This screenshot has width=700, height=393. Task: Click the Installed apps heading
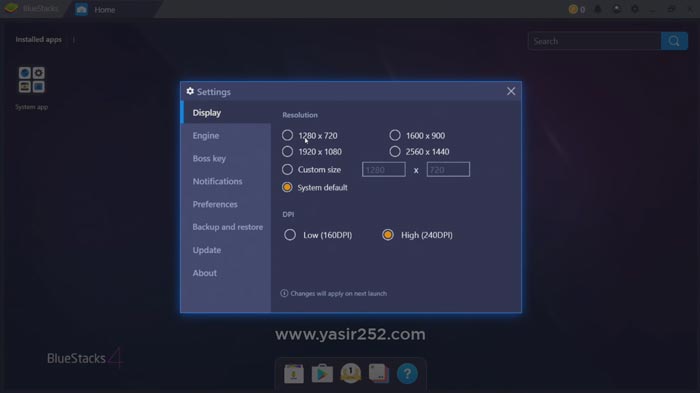(x=38, y=39)
